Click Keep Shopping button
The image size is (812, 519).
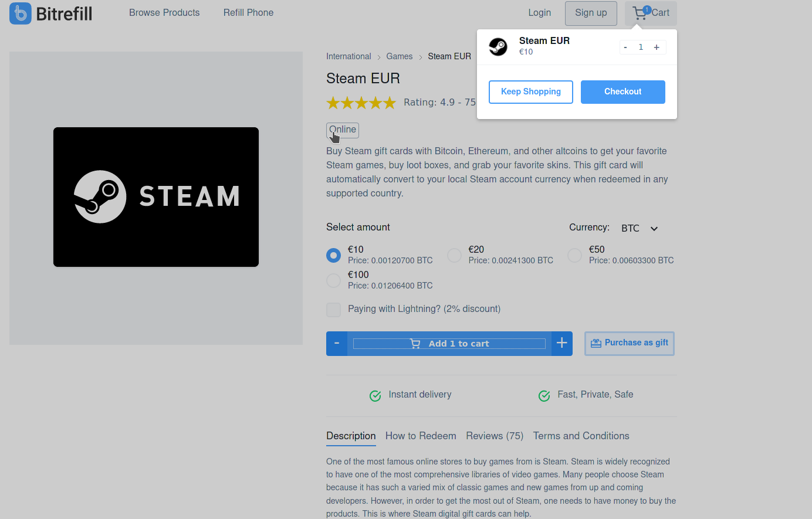coord(531,92)
